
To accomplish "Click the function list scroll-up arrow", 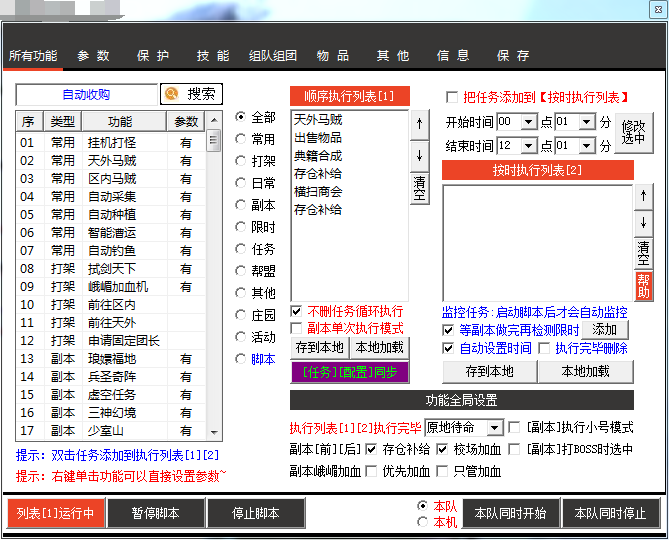I will (x=214, y=120).
